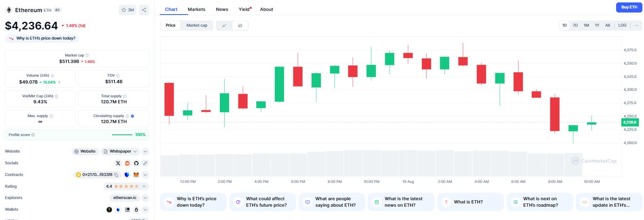The height and width of the screenshot is (220, 644).
Task: Click the info icon next to Market cap
Action: coord(87,55)
